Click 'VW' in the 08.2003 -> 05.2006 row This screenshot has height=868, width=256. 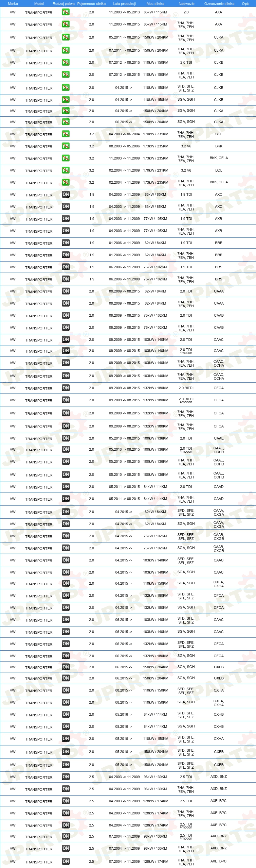coord(12,146)
